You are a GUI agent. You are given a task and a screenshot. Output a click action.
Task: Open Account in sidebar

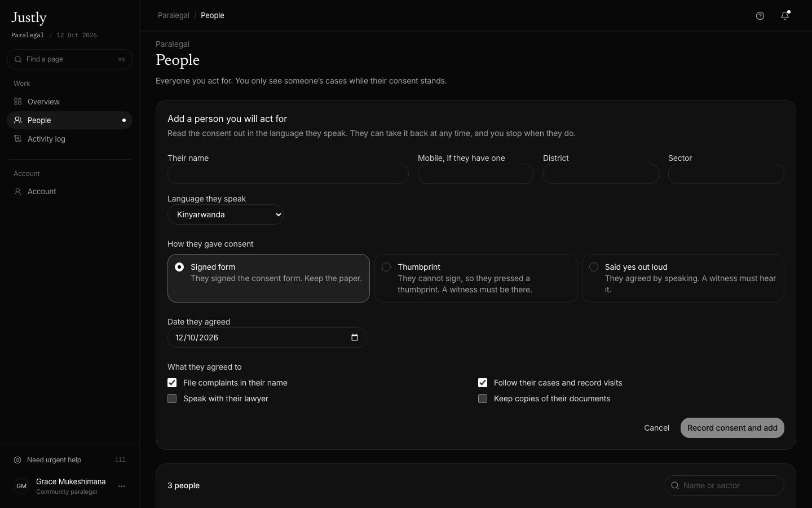pyautogui.click(x=69, y=191)
